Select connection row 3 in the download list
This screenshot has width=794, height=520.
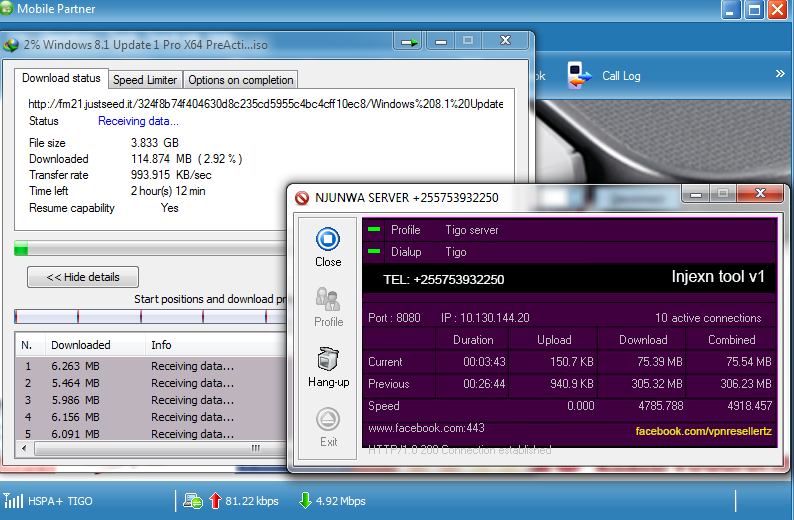[150, 400]
